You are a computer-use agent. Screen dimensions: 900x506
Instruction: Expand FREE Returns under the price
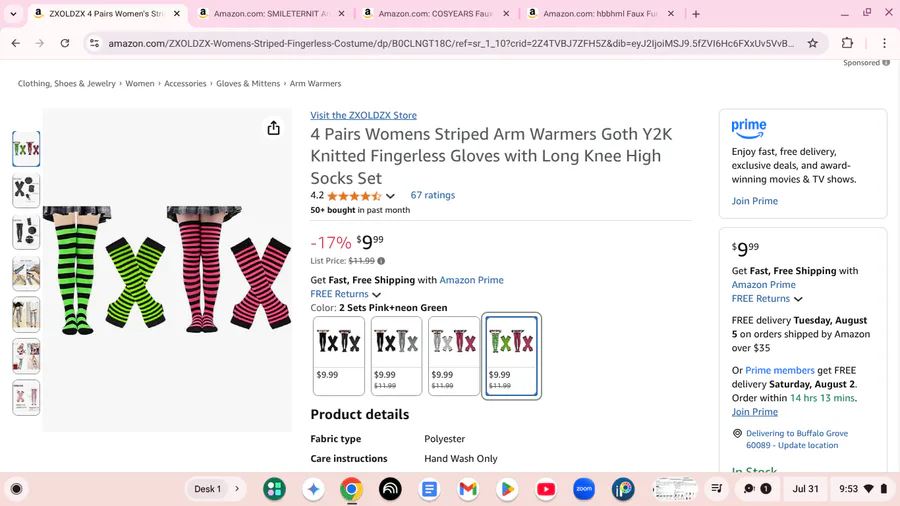pos(346,294)
